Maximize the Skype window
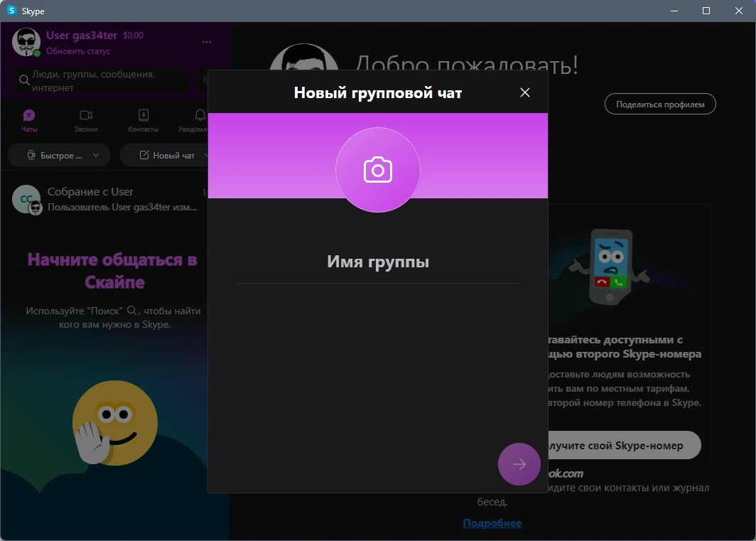The image size is (756, 541). [x=706, y=11]
